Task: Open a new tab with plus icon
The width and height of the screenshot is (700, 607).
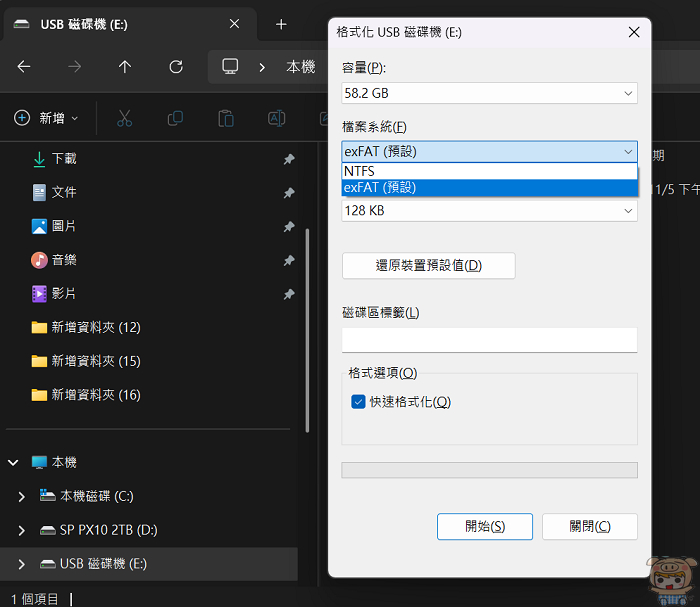Action: (x=281, y=24)
